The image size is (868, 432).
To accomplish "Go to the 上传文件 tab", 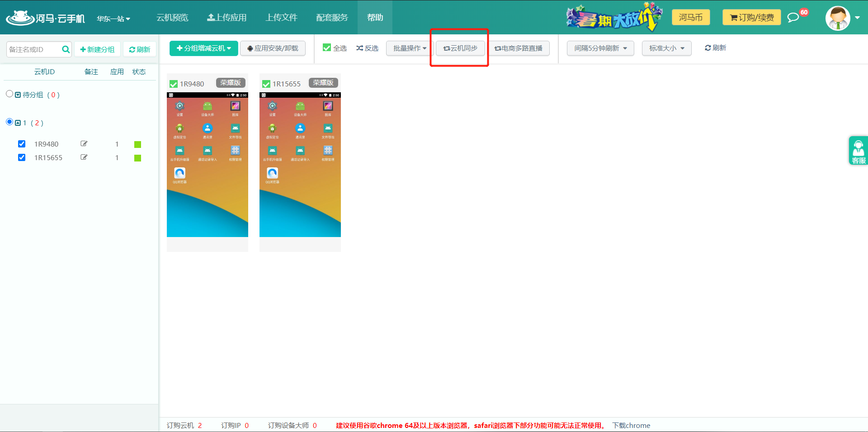I will (281, 18).
